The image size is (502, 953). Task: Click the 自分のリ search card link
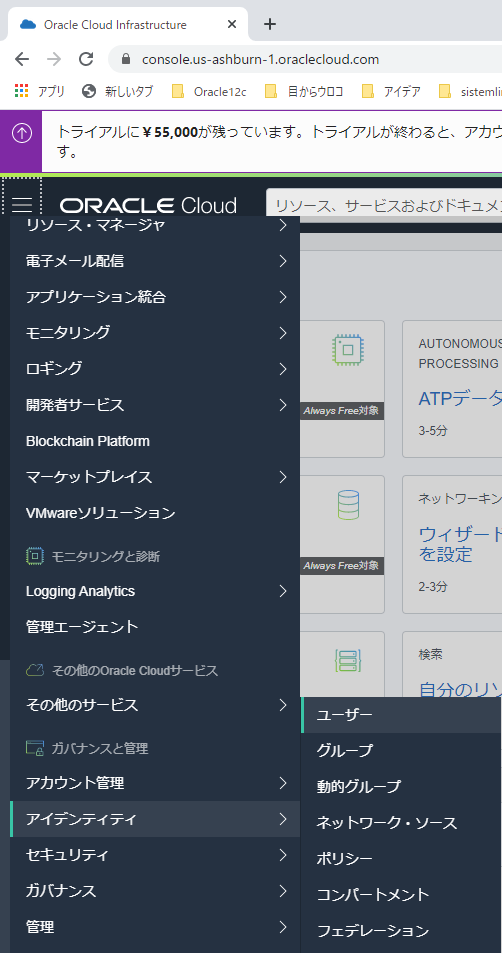460,689
